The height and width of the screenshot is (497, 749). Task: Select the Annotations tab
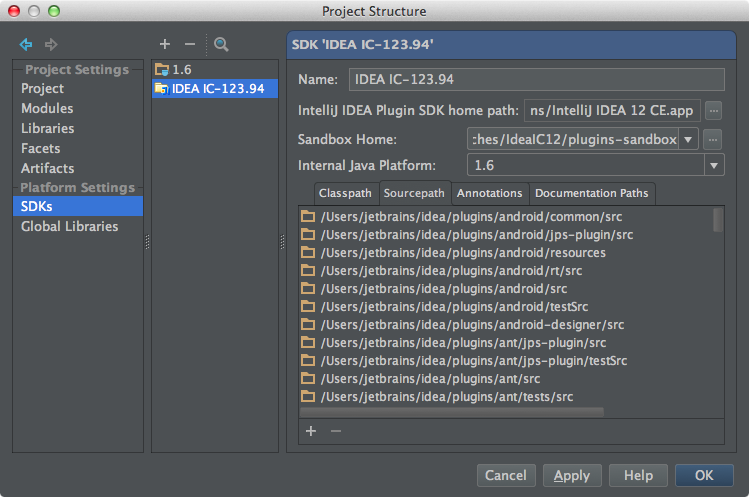click(490, 193)
